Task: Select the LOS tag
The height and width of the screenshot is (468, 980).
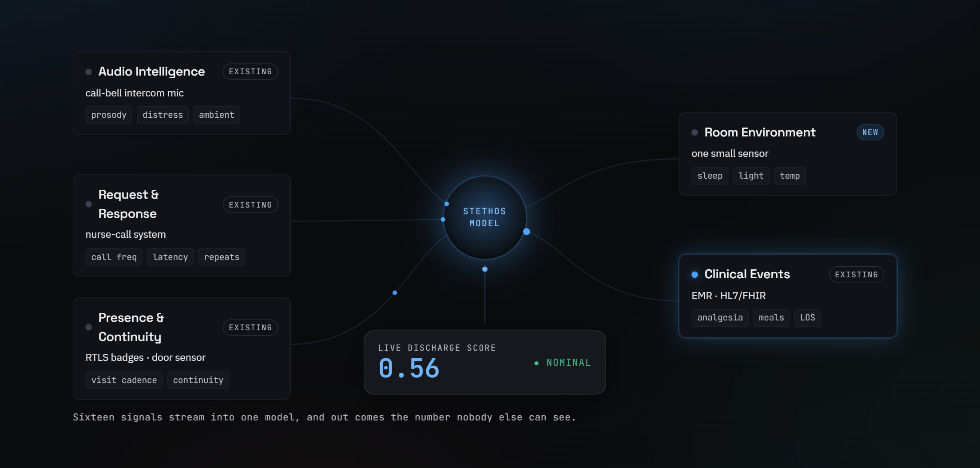Action: coord(807,318)
